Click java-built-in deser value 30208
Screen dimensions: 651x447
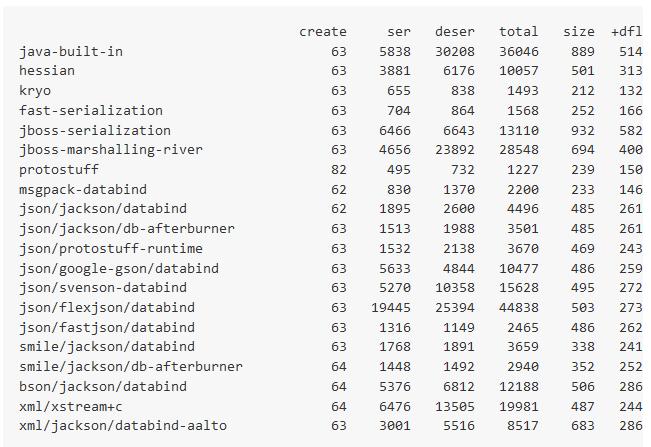(x=455, y=51)
